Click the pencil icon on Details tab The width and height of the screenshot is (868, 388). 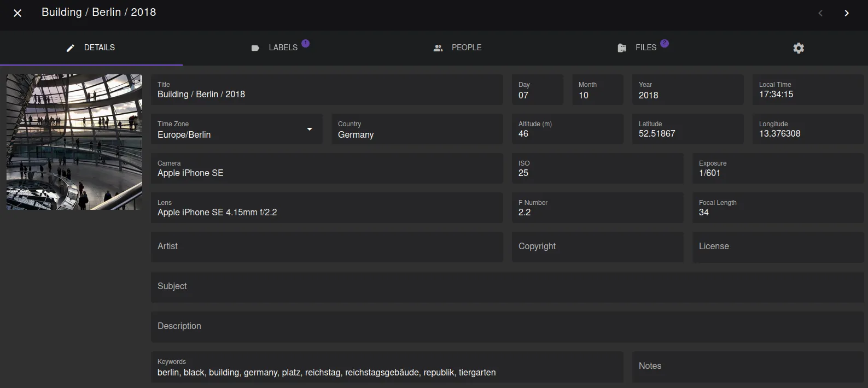pyautogui.click(x=70, y=48)
